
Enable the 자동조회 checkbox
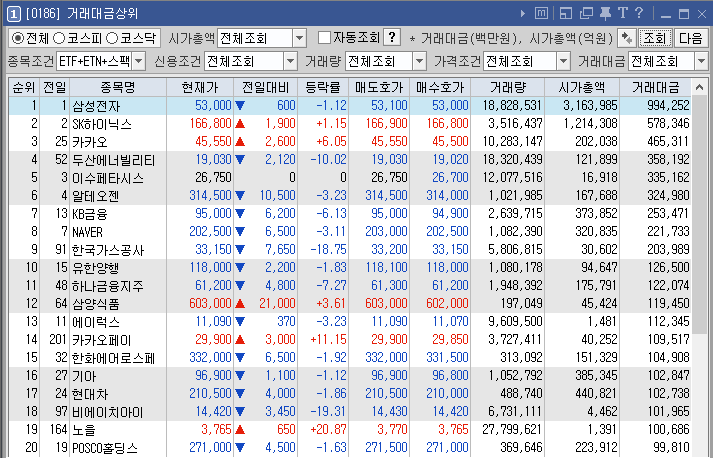[324, 38]
